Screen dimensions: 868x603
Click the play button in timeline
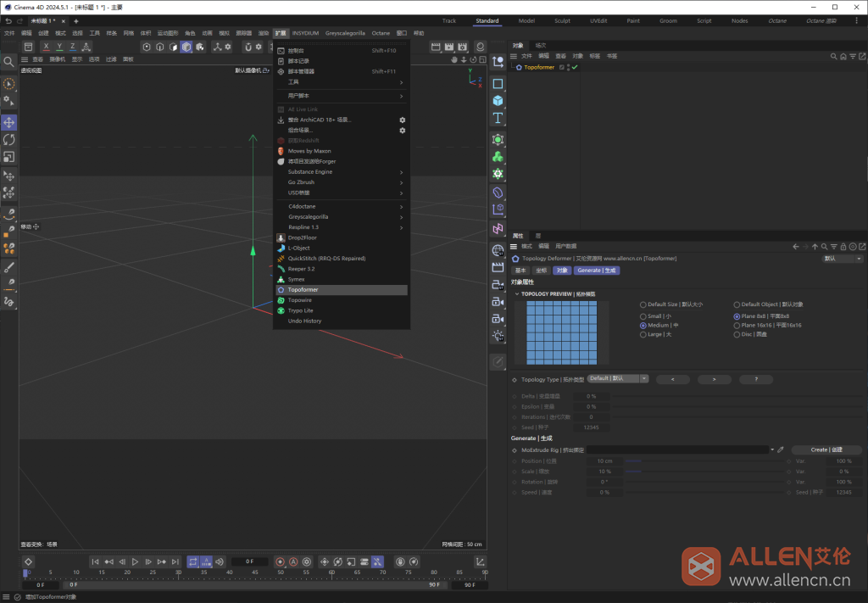click(135, 561)
